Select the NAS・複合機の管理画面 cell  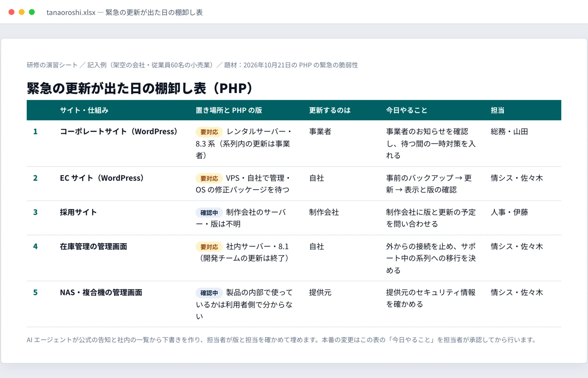[x=101, y=292]
